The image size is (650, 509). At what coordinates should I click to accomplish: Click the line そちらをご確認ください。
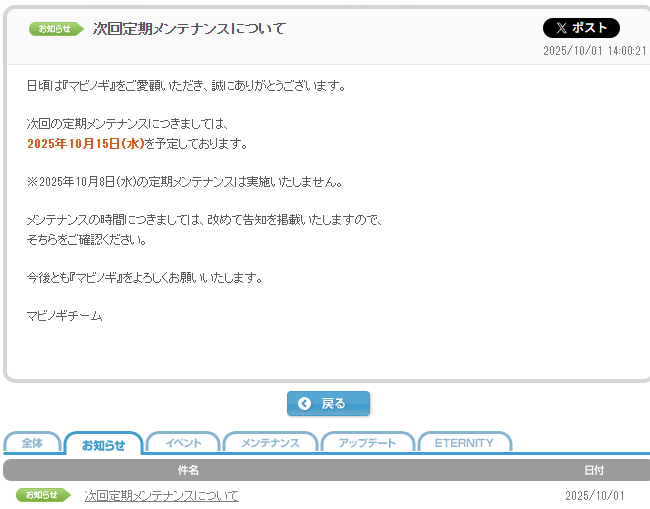coord(87,240)
